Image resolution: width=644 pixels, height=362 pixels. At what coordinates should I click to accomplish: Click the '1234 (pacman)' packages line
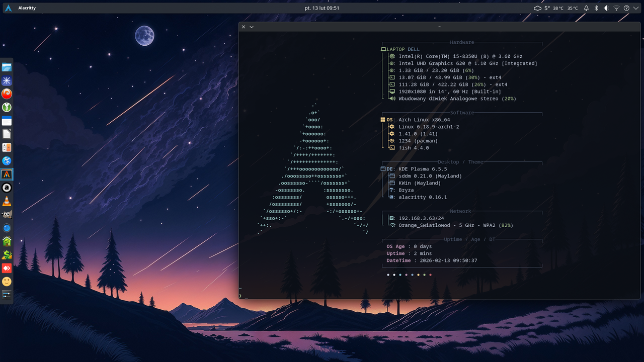(x=418, y=141)
